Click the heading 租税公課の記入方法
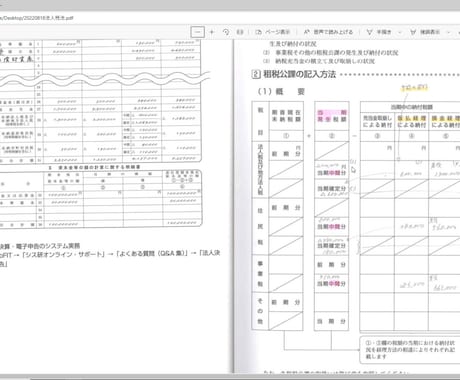Screen dimensions: 460x380 pos(299,74)
